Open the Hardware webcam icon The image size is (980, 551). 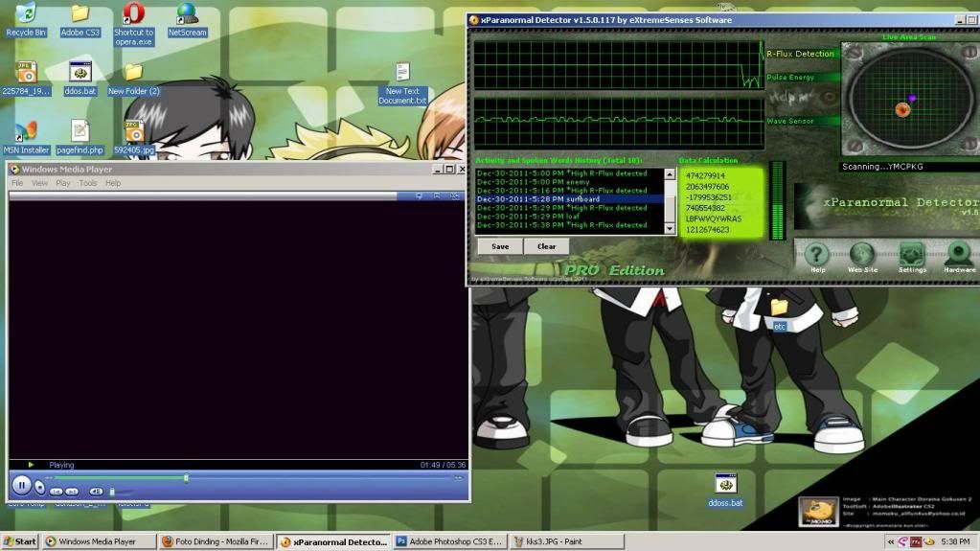tap(959, 255)
